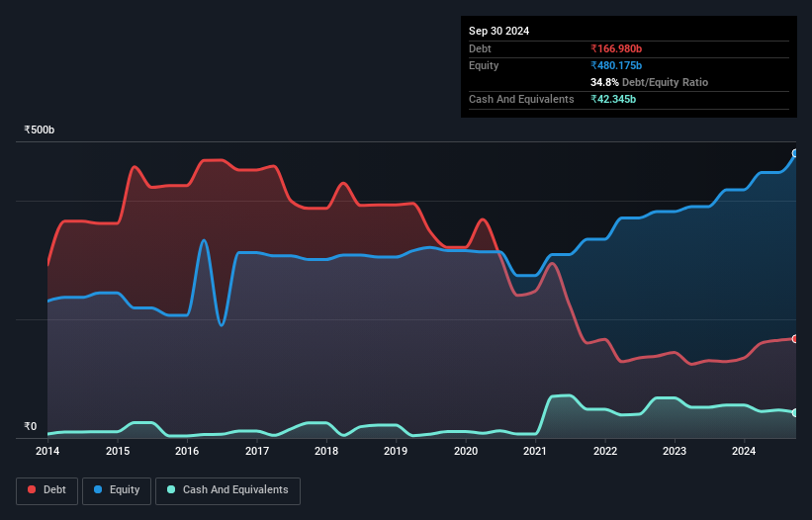Viewport: 812px width, 520px height.
Task: Click the 2018 x-axis label
Action: point(326,451)
